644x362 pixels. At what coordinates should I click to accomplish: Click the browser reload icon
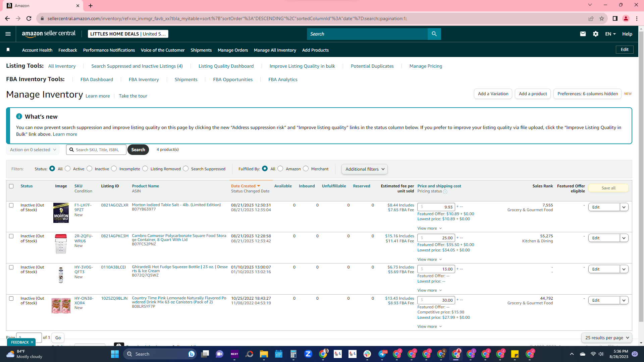(29, 18)
